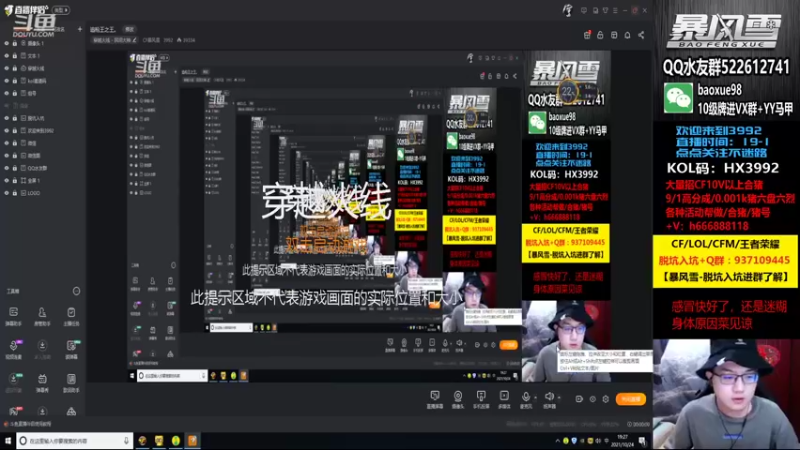Expand speaker options arrow
This screenshot has height=450, width=800.
(559, 397)
